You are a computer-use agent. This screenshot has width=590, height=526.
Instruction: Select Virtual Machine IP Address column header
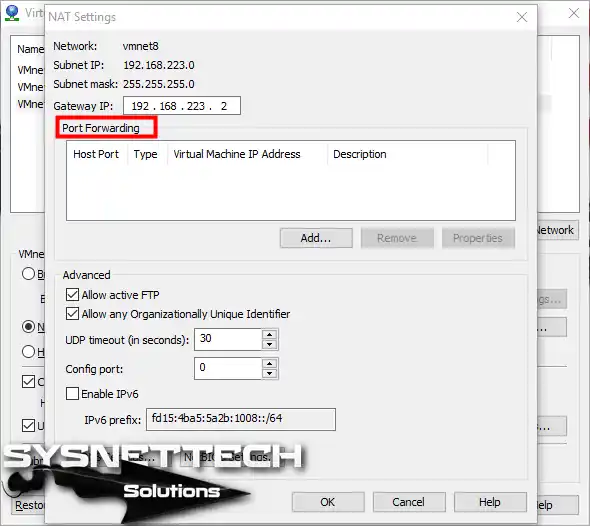point(247,154)
